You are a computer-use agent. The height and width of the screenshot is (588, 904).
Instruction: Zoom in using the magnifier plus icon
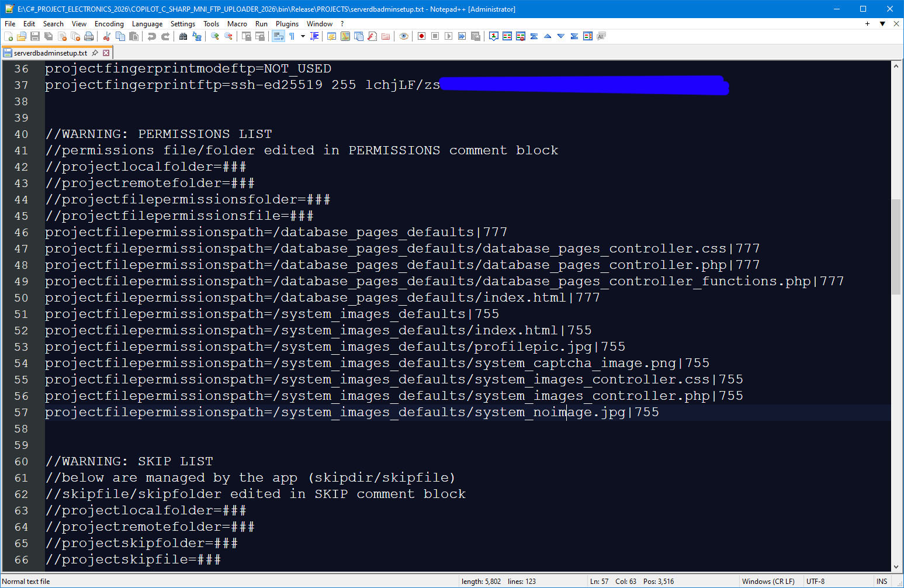click(x=215, y=36)
